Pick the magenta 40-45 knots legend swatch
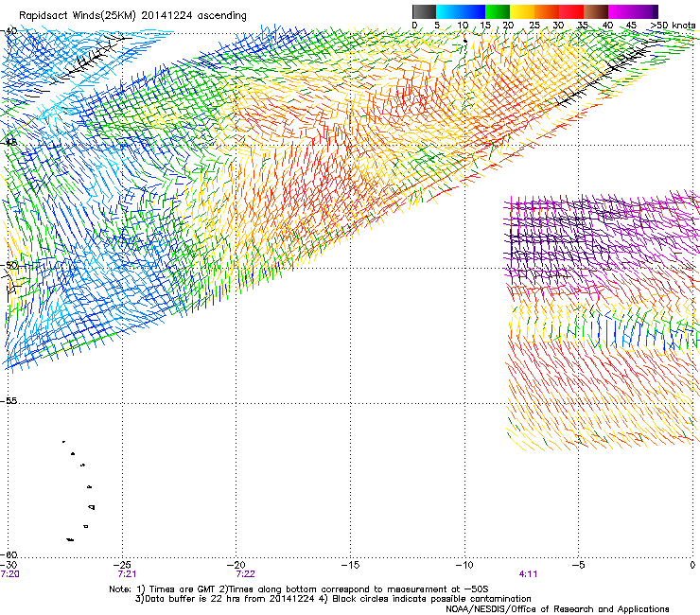This screenshot has width=700, height=615. pyautogui.click(x=621, y=11)
